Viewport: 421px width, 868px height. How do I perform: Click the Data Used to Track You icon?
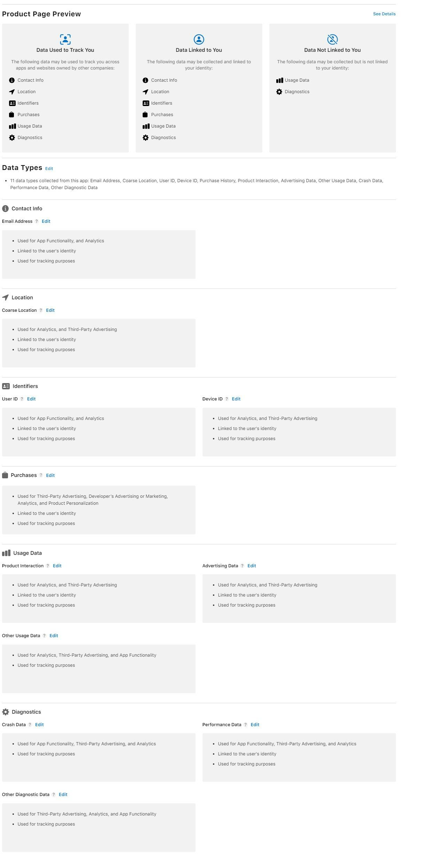pyautogui.click(x=65, y=39)
